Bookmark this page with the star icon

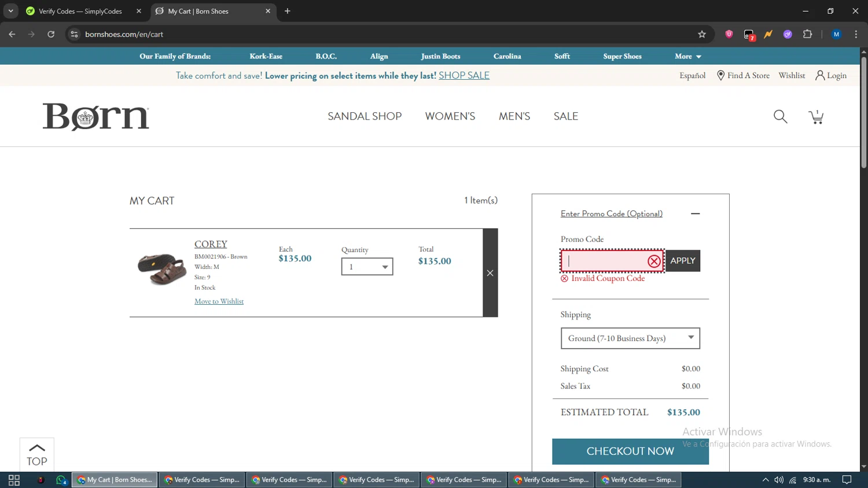tap(702, 34)
